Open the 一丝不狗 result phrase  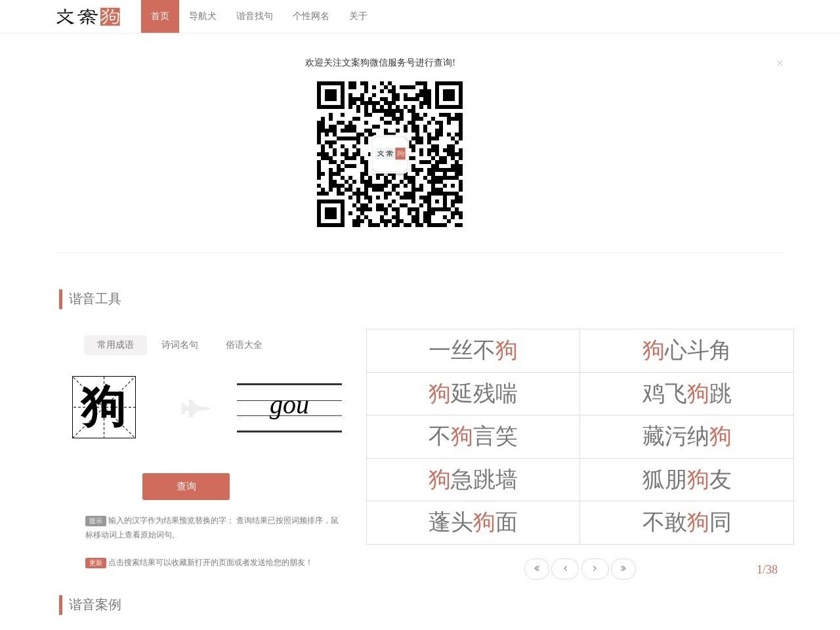pos(472,350)
